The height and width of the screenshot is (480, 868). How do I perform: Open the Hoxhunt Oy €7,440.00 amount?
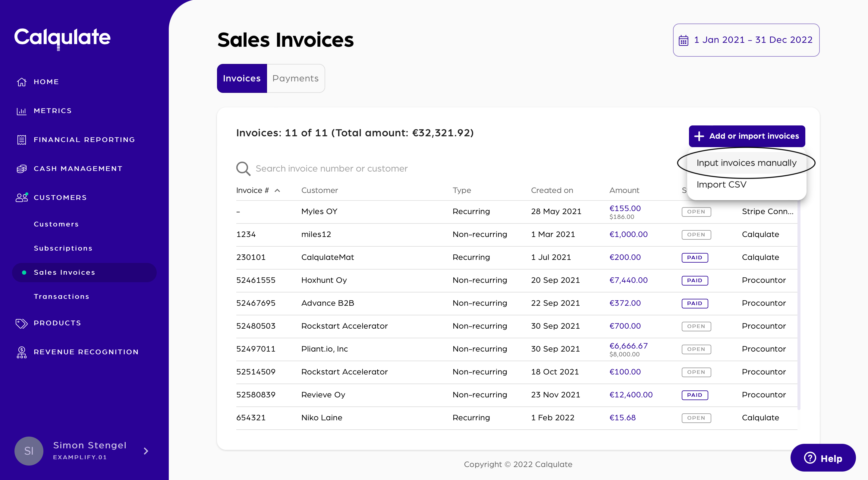tap(628, 280)
